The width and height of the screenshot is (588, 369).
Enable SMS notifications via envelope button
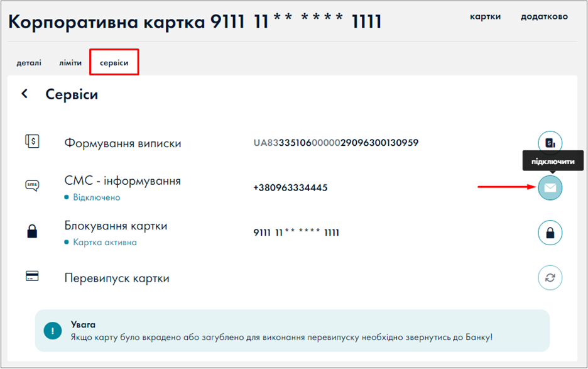[x=550, y=187]
